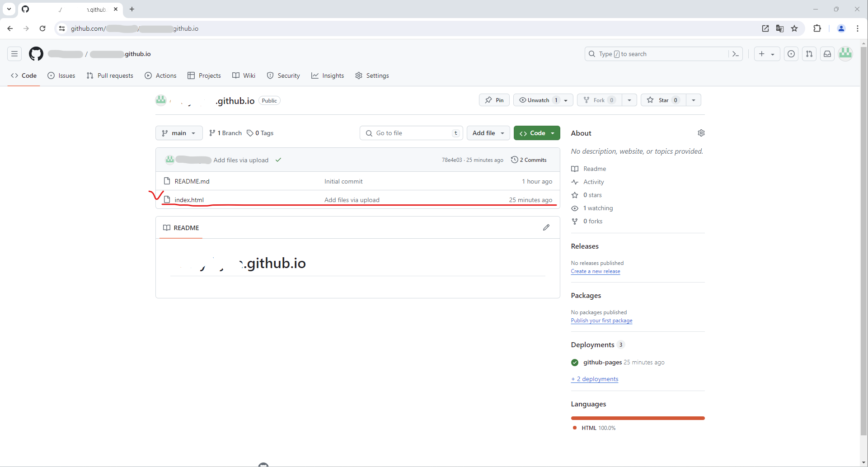View the 2 Commits history
The height and width of the screenshot is (467, 868).
click(x=529, y=160)
